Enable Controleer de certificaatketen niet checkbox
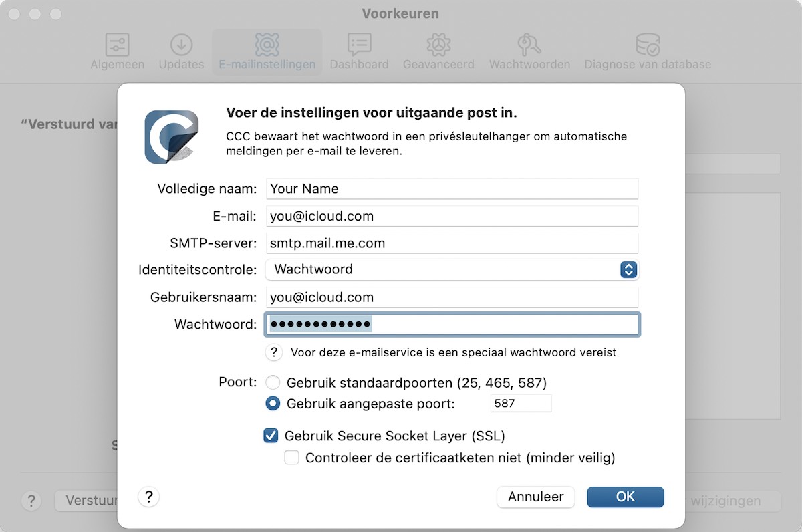 tap(291, 458)
